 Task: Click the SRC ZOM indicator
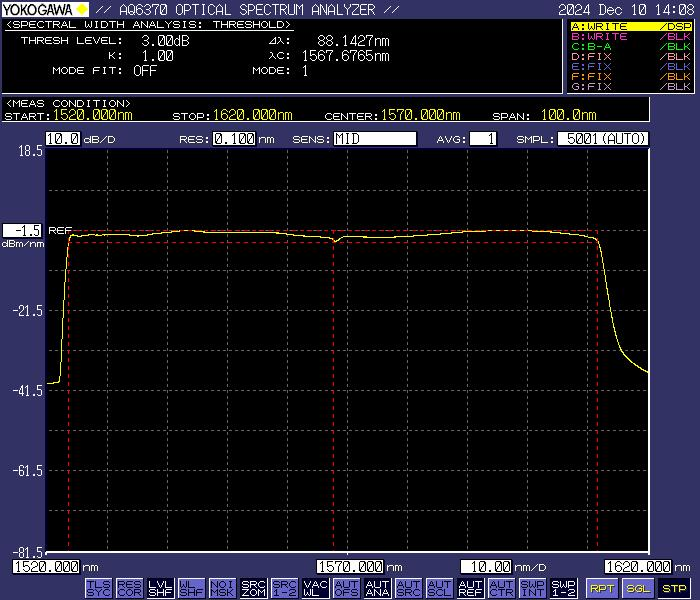click(254, 588)
